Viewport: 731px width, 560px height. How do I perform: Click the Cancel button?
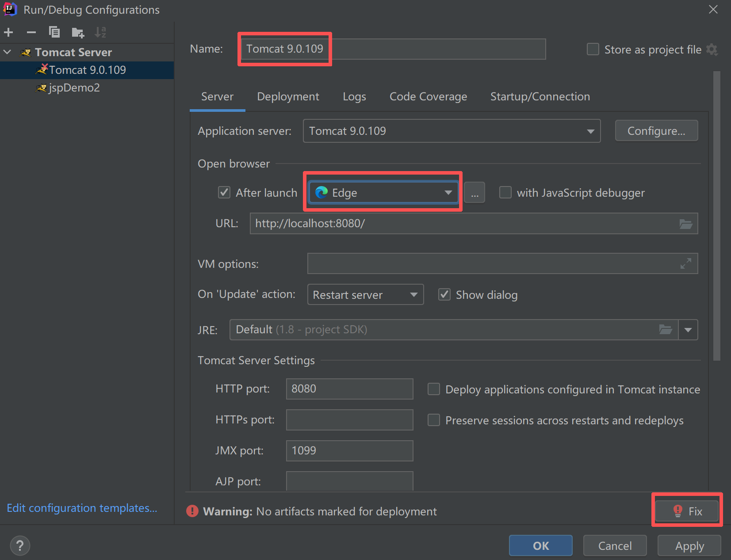coord(615,545)
